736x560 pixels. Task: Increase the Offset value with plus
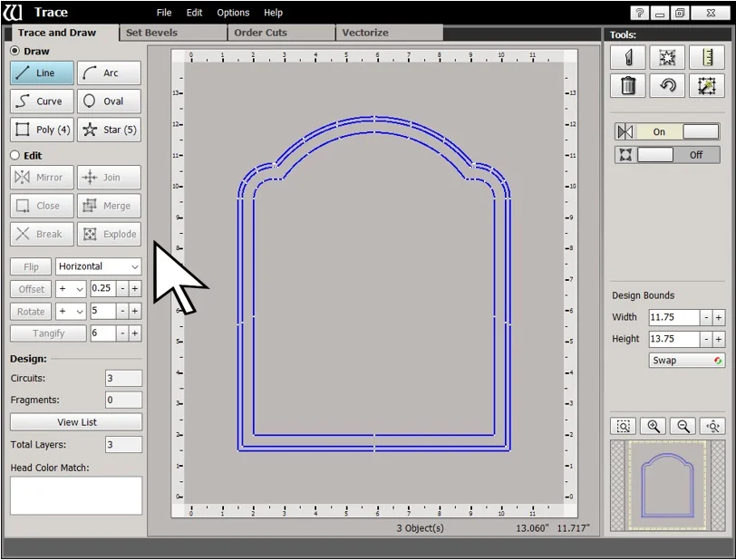click(x=135, y=289)
